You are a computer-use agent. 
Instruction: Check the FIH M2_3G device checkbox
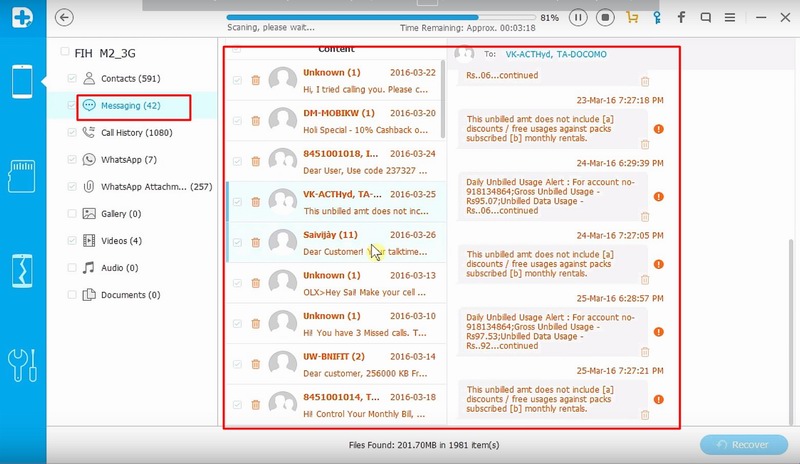coord(63,52)
